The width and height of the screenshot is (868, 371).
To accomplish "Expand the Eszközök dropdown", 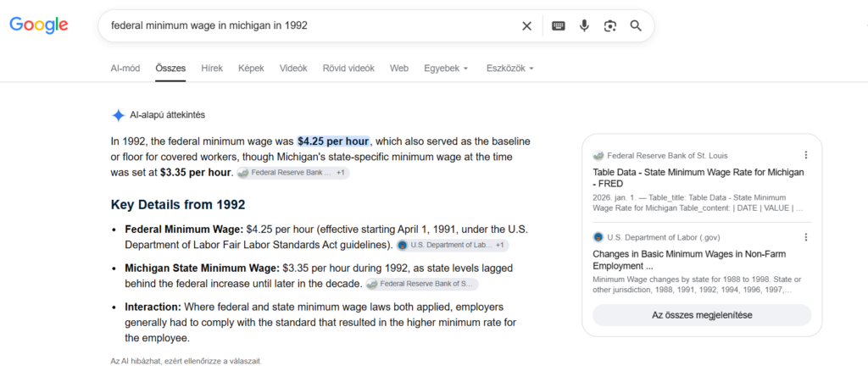I will (510, 69).
